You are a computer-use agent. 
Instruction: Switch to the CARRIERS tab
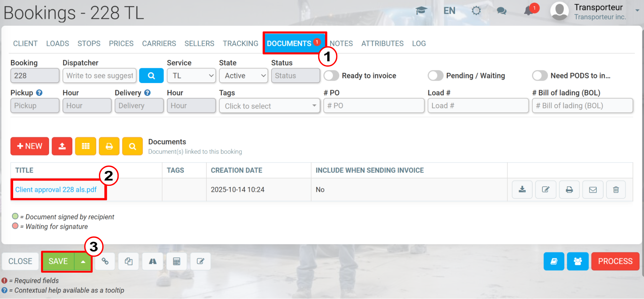click(x=159, y=43)
